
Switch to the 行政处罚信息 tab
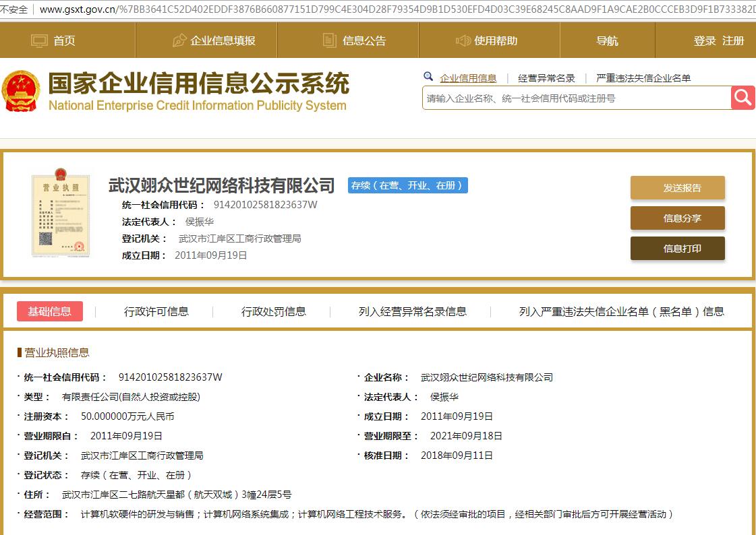tap(274, 311)
